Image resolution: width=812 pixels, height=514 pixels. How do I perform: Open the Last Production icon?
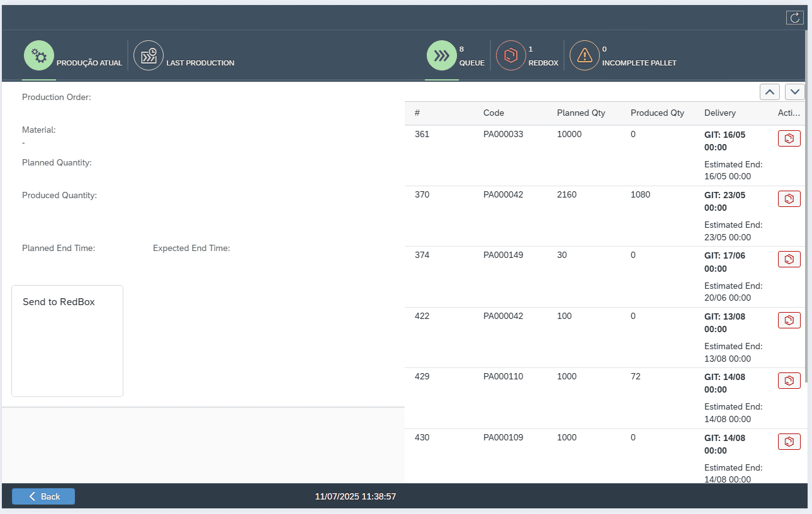(x=149, y=56)
